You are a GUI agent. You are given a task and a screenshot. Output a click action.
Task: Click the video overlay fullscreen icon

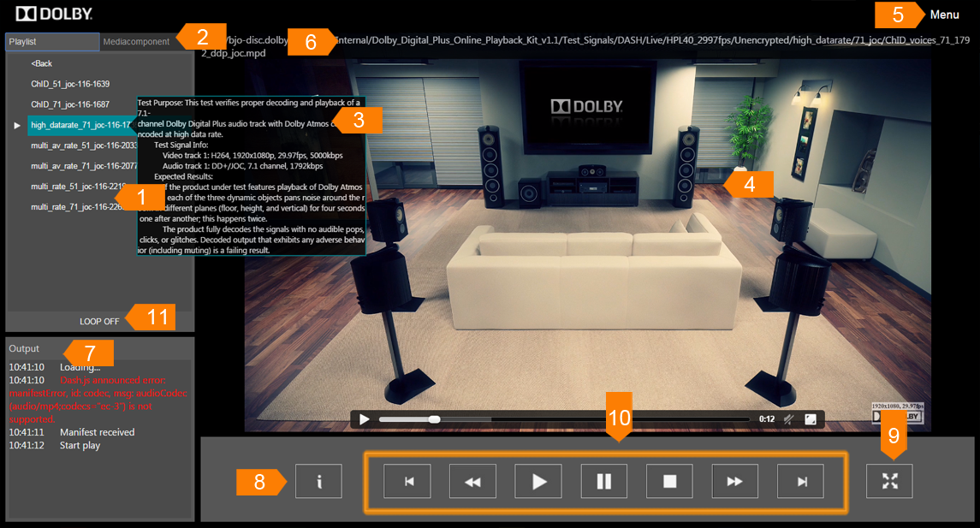coord(811,419)
